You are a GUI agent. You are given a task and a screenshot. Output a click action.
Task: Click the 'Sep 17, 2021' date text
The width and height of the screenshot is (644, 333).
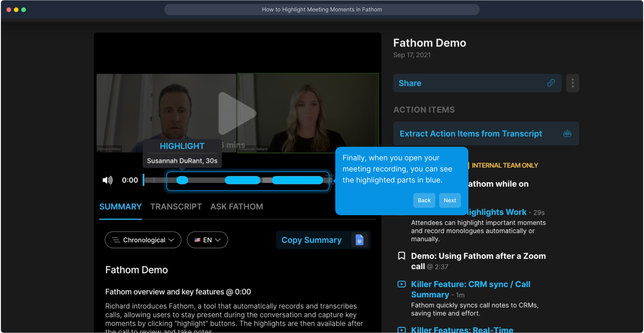point(412,55)
